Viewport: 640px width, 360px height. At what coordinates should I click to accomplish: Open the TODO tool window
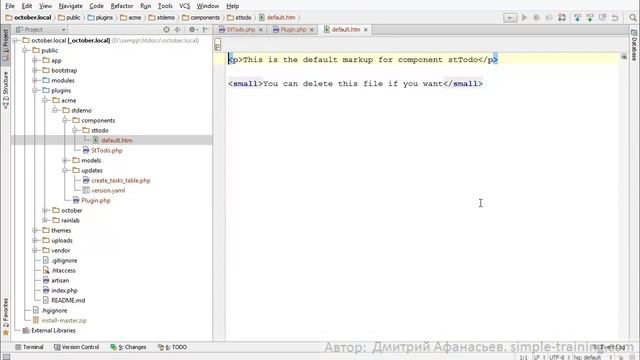172,347
